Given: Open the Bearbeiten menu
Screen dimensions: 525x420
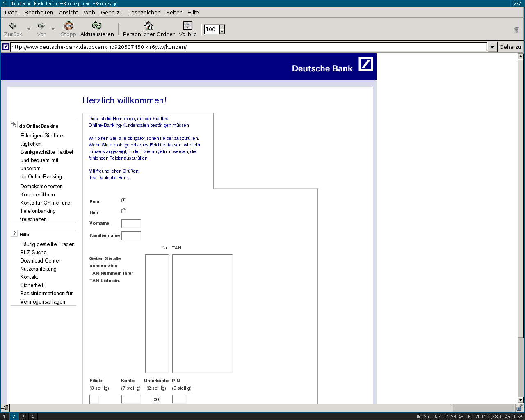Looking at the screenshot, I should (39, 12).
